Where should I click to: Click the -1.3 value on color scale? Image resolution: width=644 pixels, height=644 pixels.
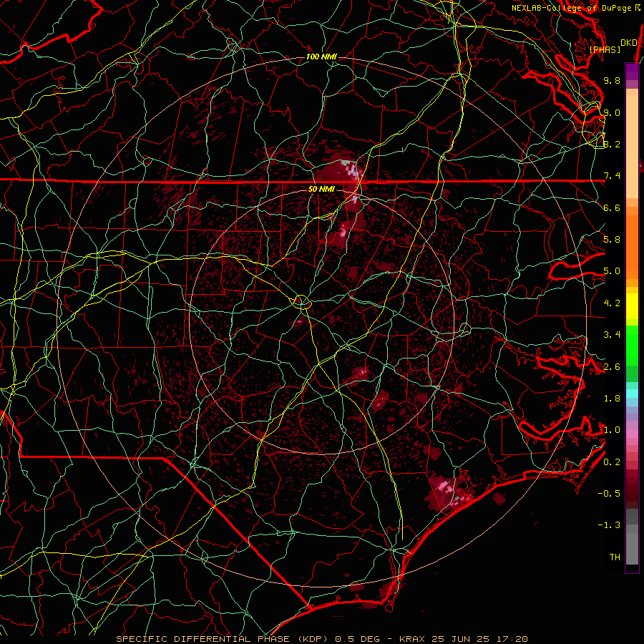point(609,525)
